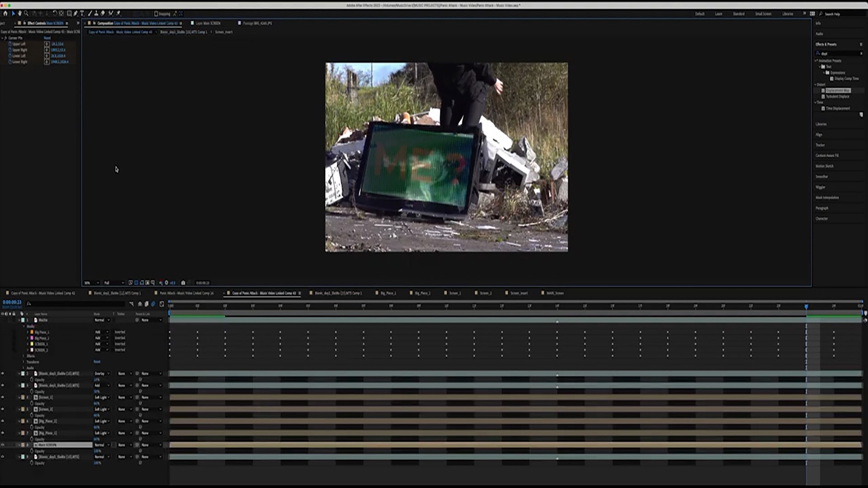Expand the Transform property group
The width and height of the screenshot is (868, 488).
coord(24,362)
